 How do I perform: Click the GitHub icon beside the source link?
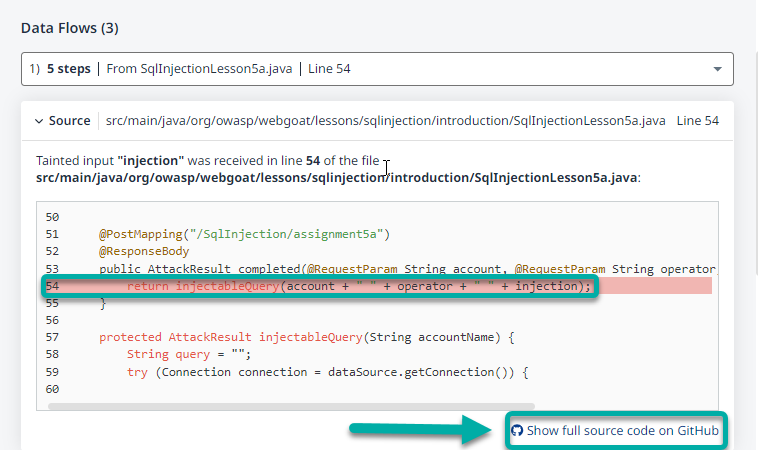click(x=516, y=431)
